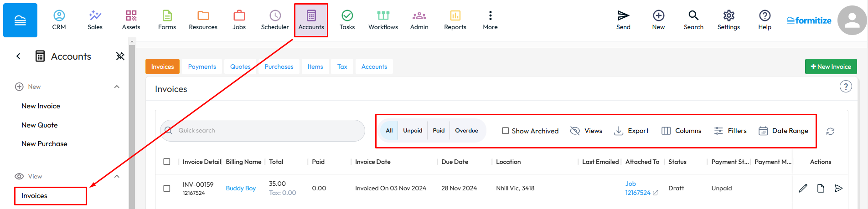The width and height of the screenshot is (868, 209).
Task: Open the attached Job 12167524 link
Action: pos(639,188)
